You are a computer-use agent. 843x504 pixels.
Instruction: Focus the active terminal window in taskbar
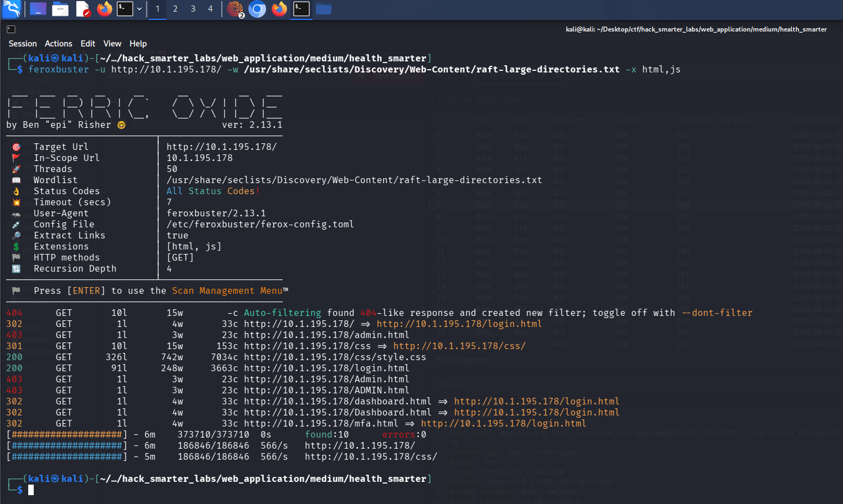tap(301, 9)
